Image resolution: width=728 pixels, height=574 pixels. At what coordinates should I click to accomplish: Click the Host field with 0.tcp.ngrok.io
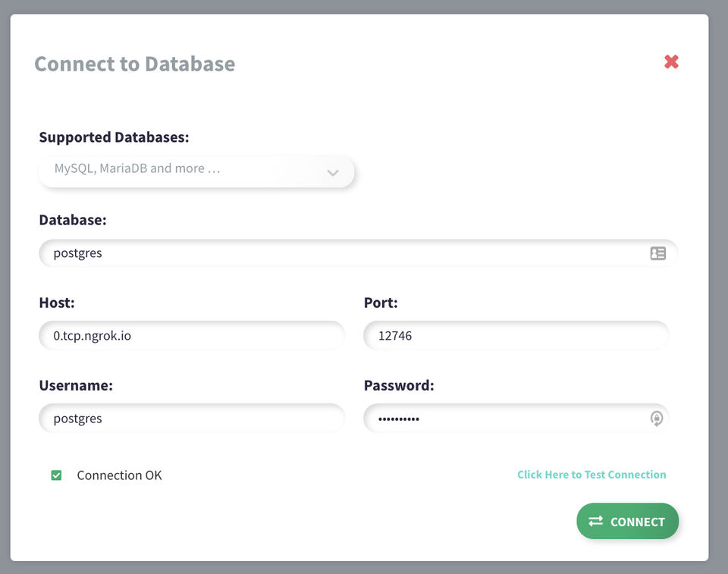click(x=191, y=335)
